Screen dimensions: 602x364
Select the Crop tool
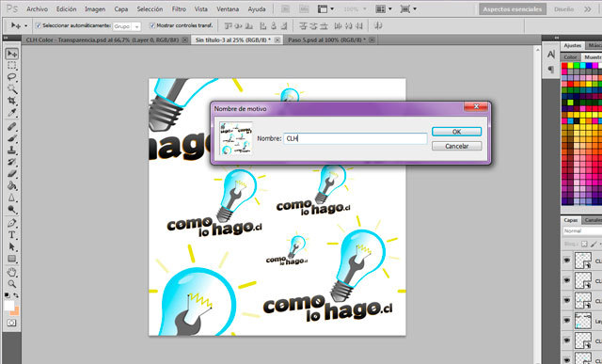(12, 101)
